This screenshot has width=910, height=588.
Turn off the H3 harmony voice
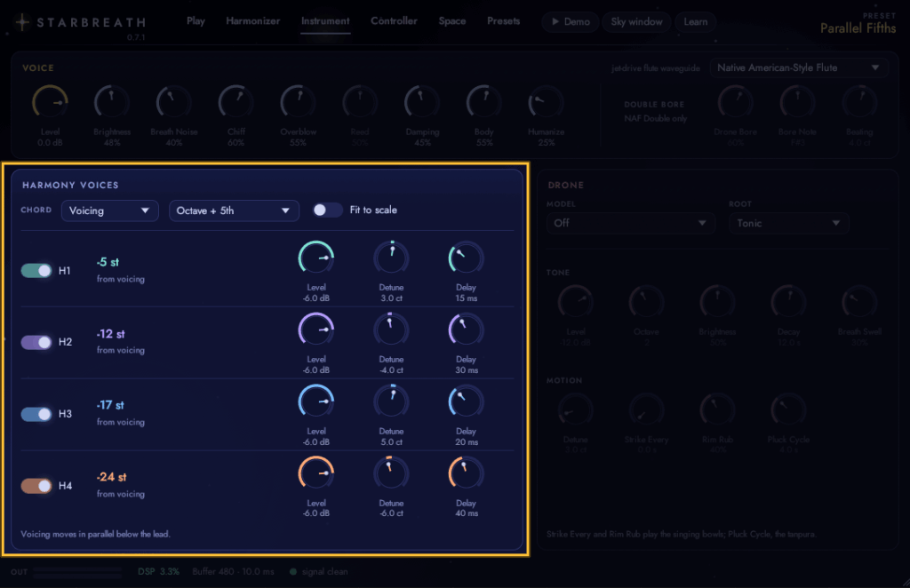point(36,414)
